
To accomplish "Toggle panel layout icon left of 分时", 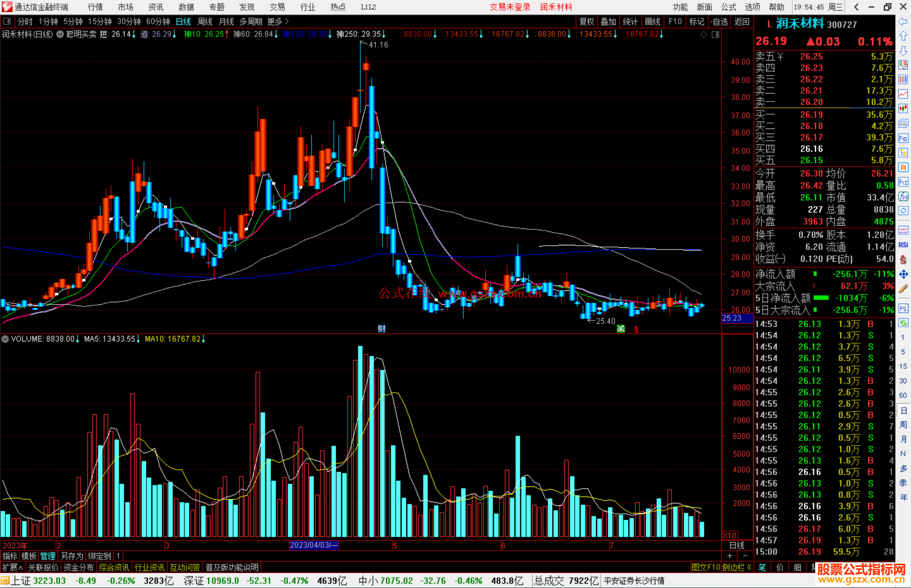I will coord(7,21).
